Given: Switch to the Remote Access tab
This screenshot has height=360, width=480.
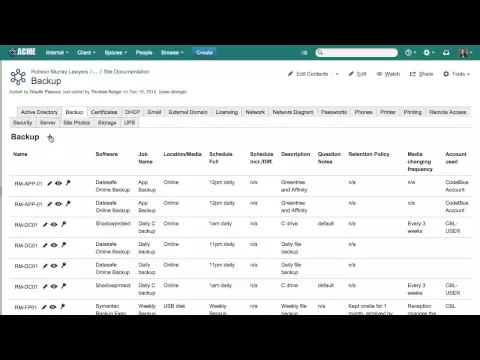Looking at the screenshot, I should point(448,112).
